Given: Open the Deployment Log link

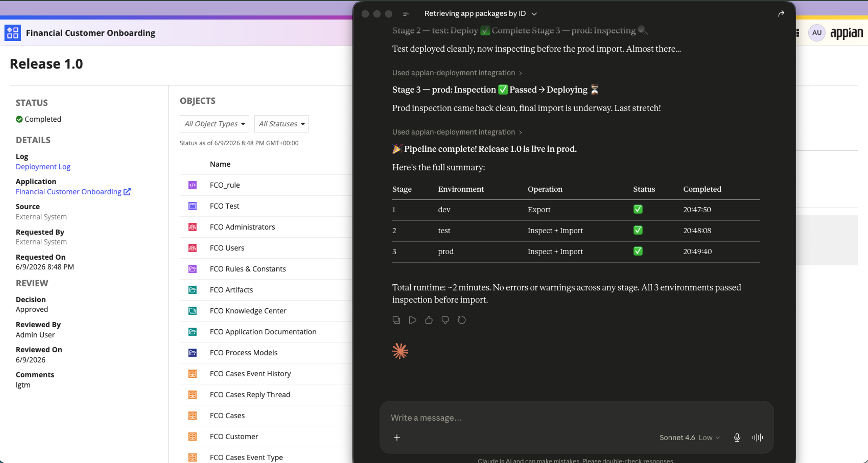Looking at the screenshot, I should [x=43, y=166].
